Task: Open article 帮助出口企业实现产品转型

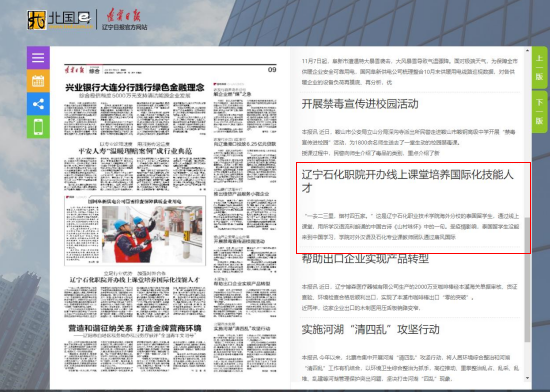Action: (x=365, y=259)
